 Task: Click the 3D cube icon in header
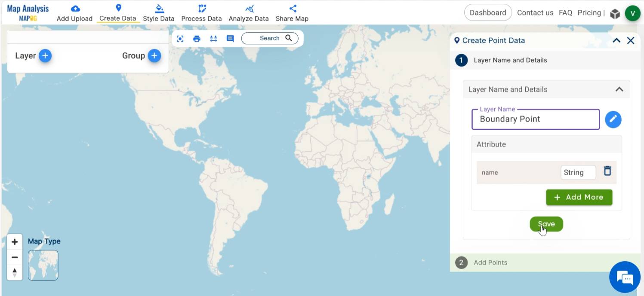tap(615, 14)
